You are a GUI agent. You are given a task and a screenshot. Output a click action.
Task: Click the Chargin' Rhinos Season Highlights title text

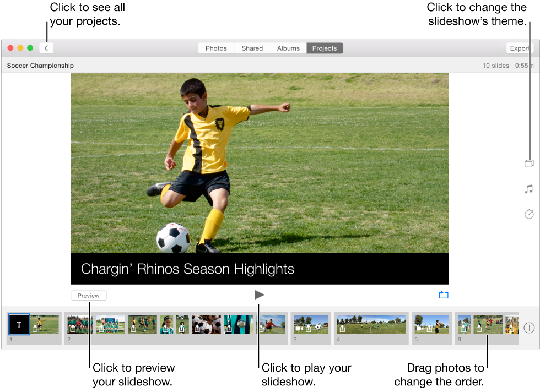pos(187,269)
